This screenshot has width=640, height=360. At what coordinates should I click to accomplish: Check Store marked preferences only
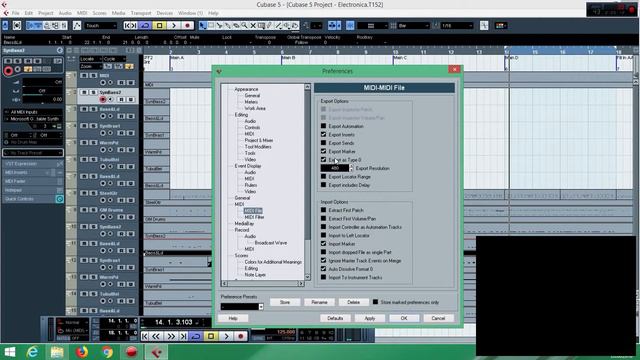(x=375, y=302)
